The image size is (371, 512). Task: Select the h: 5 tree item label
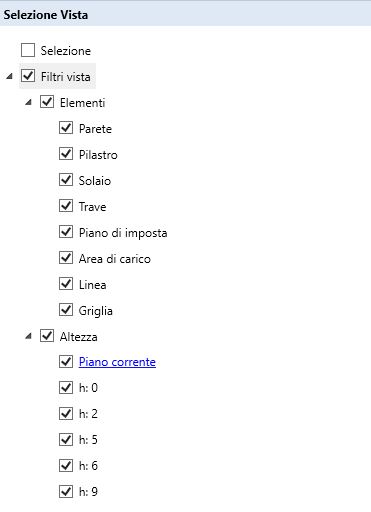point(88,440)
